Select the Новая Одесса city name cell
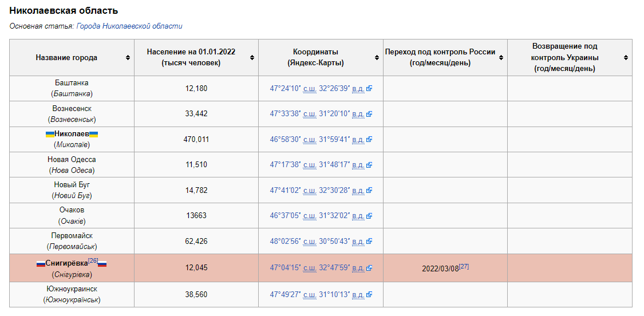Image resolution: width=644 pixels, height=316 pixels. (x=72, y=165)
